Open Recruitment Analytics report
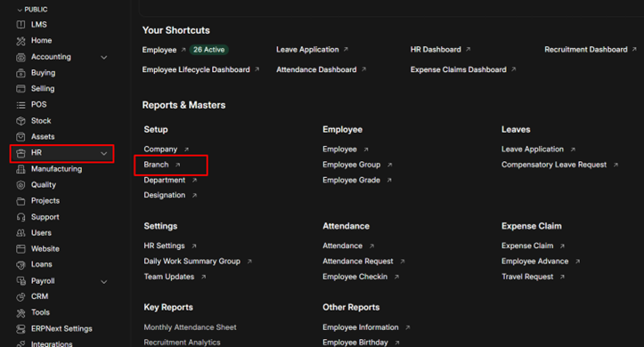The image size is (644, 347). 182,343
